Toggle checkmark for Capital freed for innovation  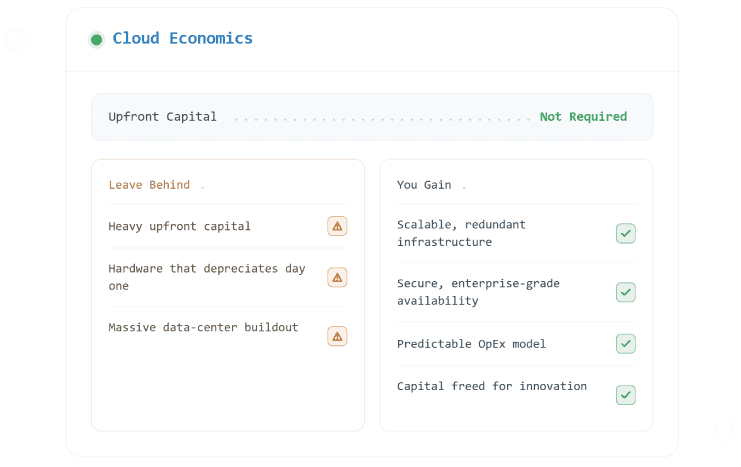pyautogui.click(x=626, y=395)
